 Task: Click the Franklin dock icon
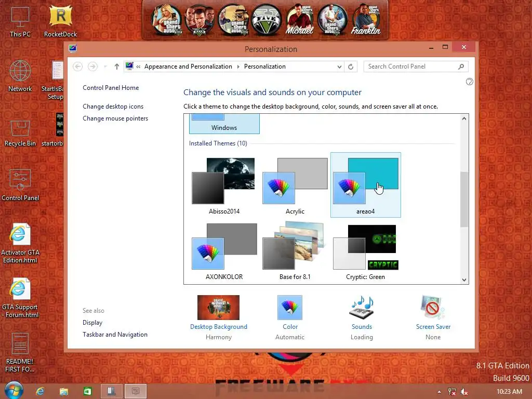coord(366,20)
